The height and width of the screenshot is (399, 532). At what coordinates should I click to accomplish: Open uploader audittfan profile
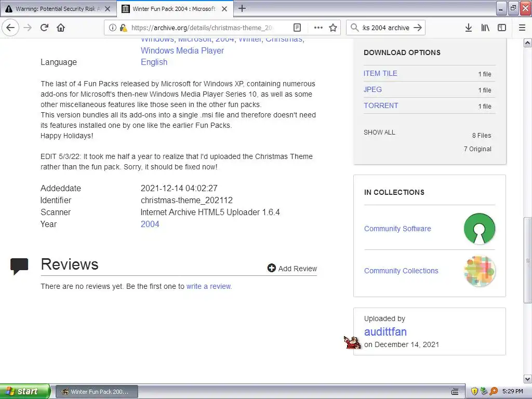[x=385, y=332]
